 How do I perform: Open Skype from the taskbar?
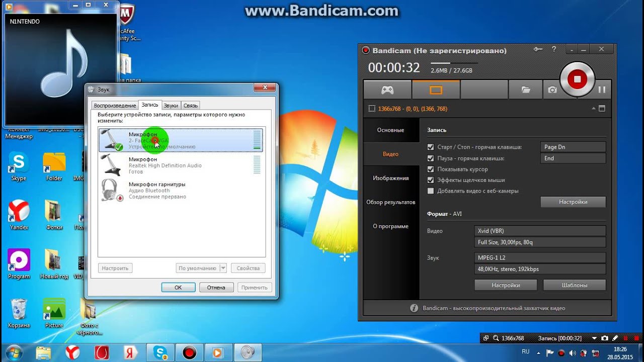click(x=160, y=352)
